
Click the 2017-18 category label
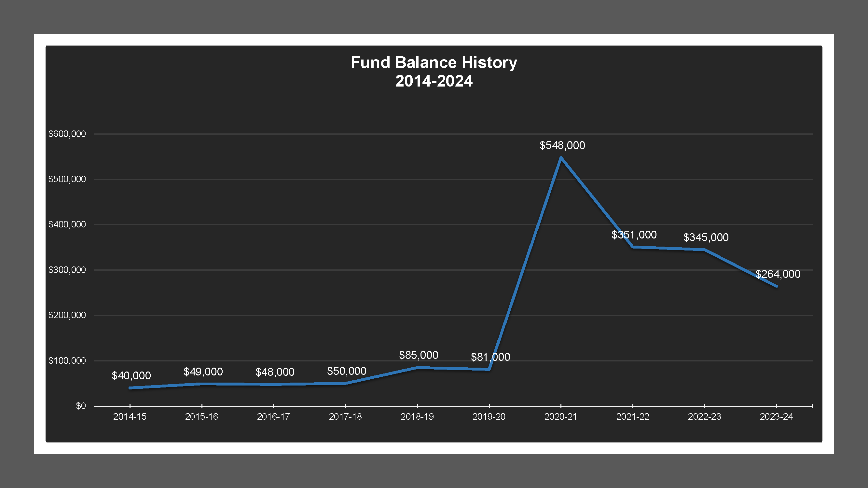tap(345, 417)
